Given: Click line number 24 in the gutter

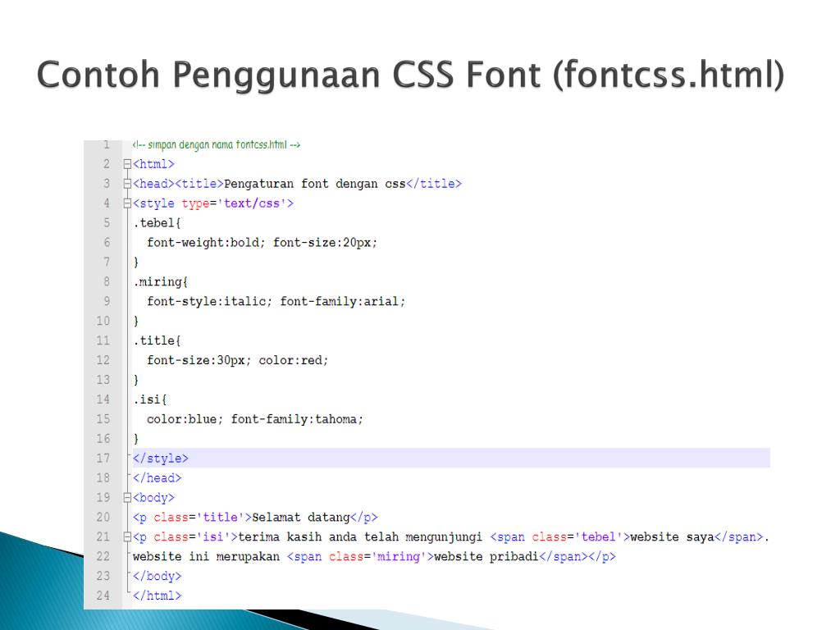Looking at the screenshot, I should coord(103,596).
